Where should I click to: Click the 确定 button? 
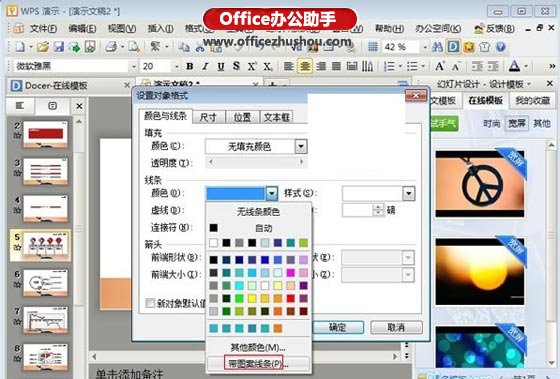coord(338,327)
